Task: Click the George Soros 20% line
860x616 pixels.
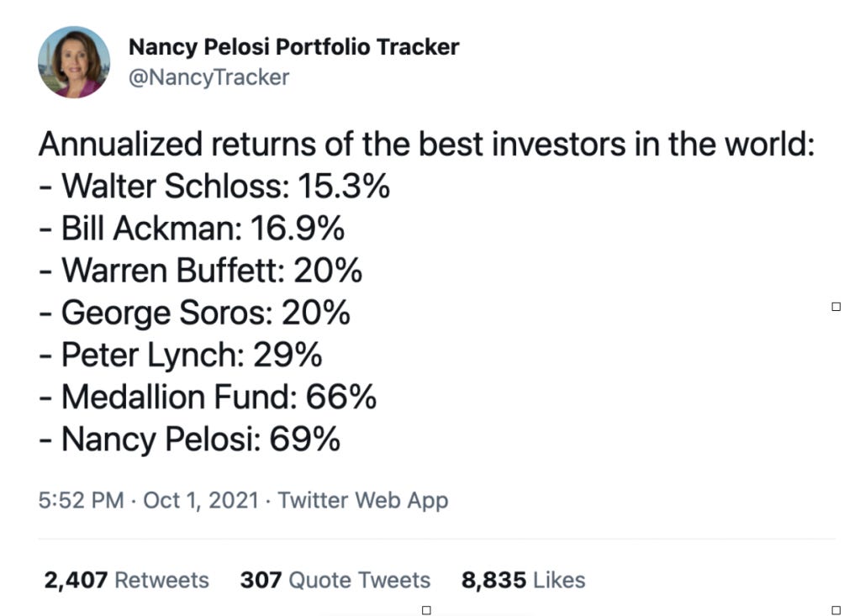Action: coord(194,313)
